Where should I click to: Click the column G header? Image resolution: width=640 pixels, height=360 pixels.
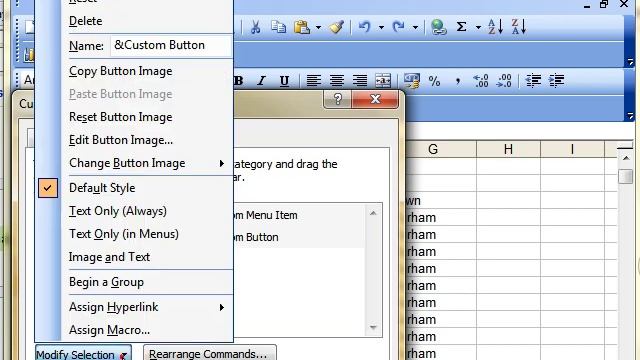pos(433,149)
